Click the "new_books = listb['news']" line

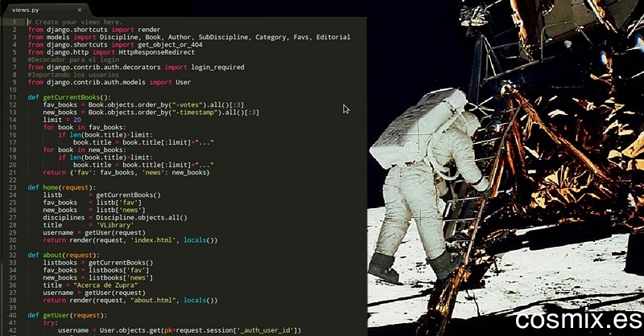click(94, 210)
